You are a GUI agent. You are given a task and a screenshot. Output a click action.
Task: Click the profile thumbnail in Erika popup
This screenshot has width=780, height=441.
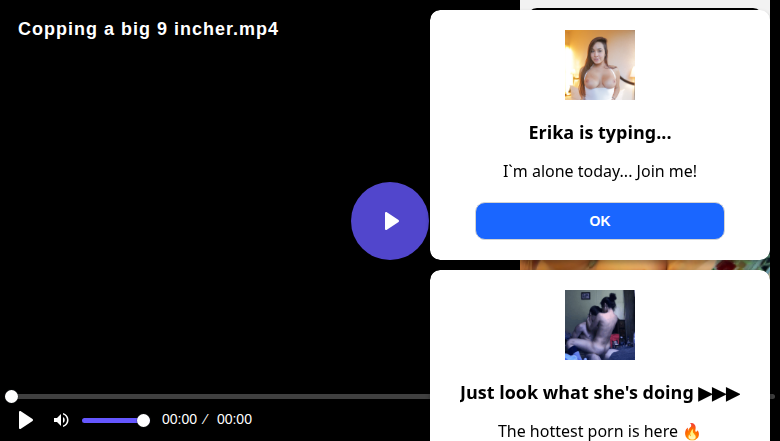point(599,65)
